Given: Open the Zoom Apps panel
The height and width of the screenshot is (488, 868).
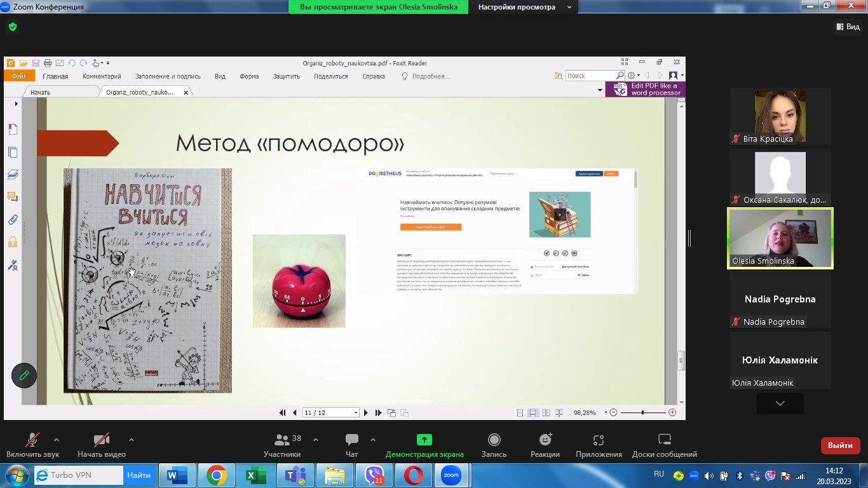Looking at the screenshot, I should [x=598, y=445].
